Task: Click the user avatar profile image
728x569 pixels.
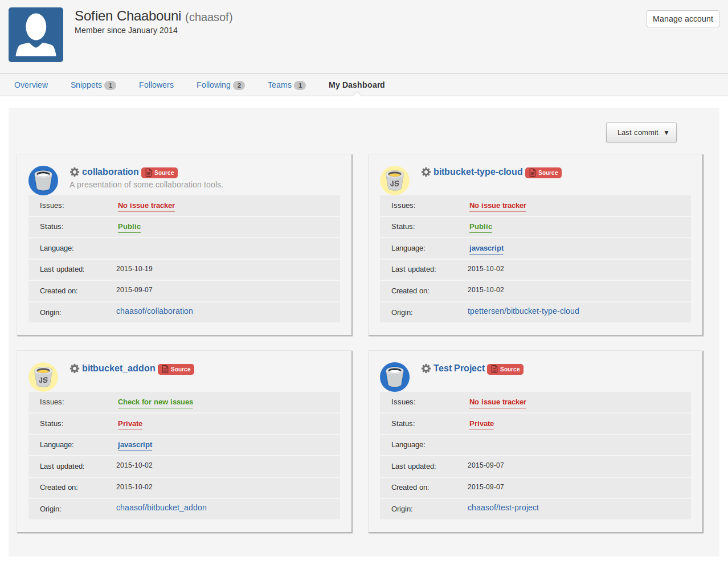Action: pos(36,35)
